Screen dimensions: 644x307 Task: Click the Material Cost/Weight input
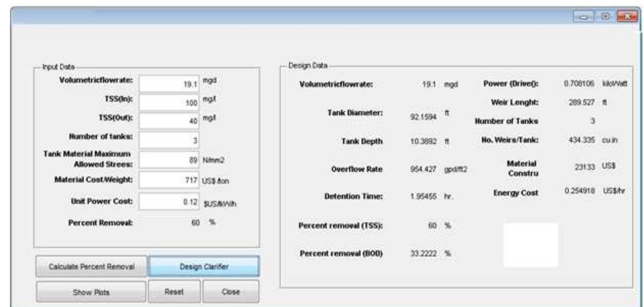click(169, 180)
